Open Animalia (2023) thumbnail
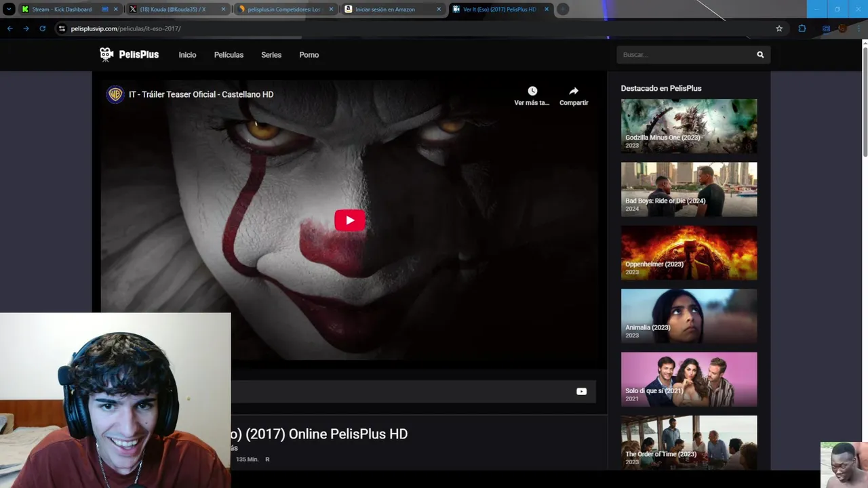 click(x=689, y=316)
